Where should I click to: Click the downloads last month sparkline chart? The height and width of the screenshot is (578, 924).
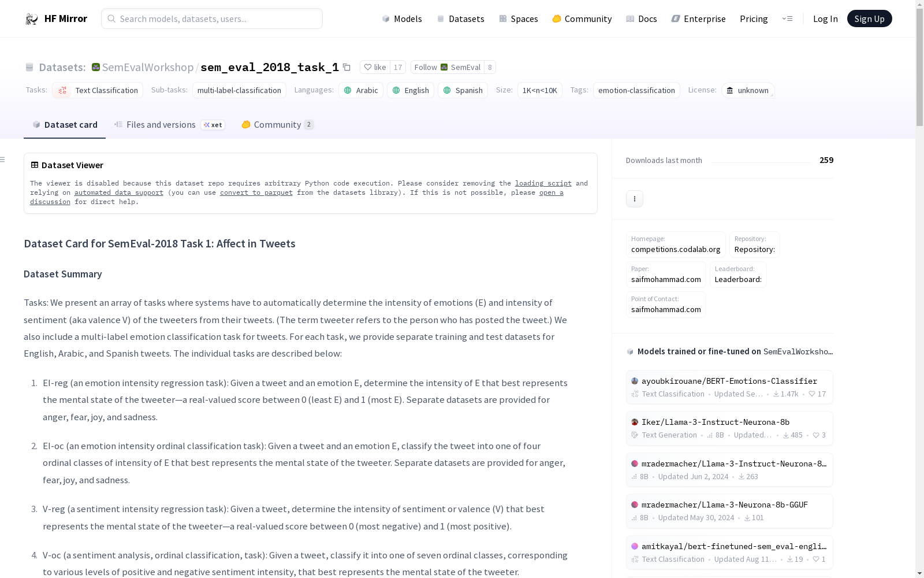[761, 161]
